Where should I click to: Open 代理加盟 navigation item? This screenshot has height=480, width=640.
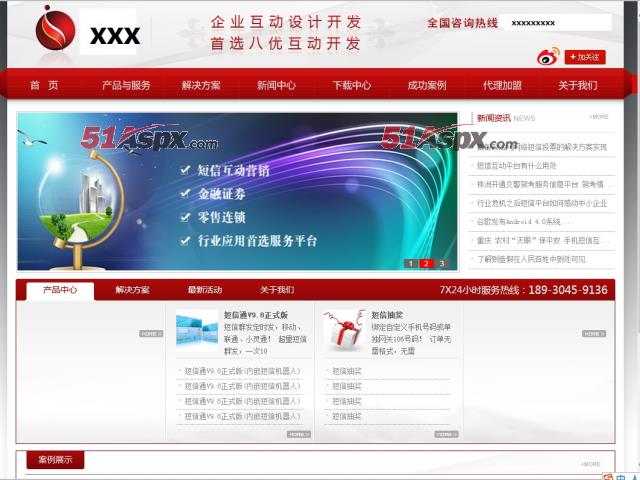[x=502, y=85]
